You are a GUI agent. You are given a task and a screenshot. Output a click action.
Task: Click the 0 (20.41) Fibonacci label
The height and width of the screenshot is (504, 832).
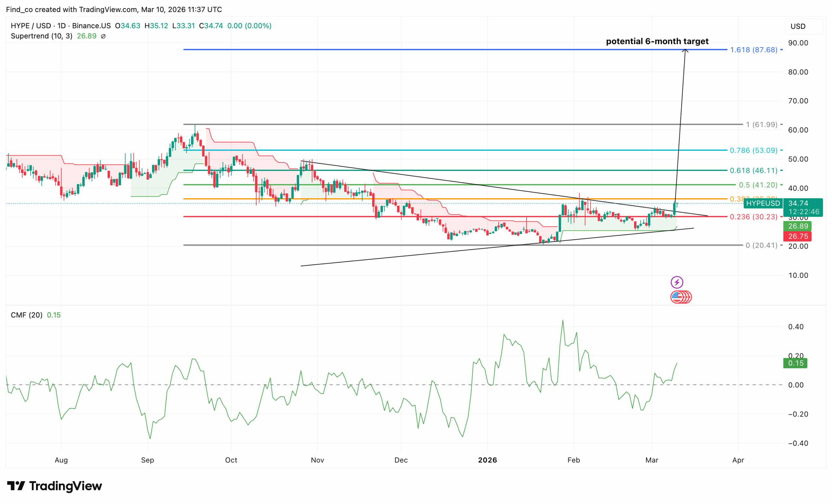coord(761,245)
